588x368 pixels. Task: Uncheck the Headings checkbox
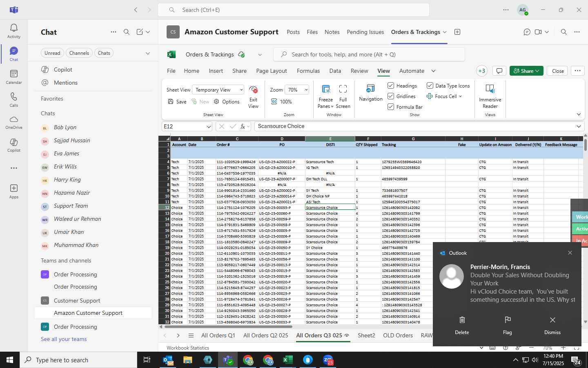click(x=391, y=85)
